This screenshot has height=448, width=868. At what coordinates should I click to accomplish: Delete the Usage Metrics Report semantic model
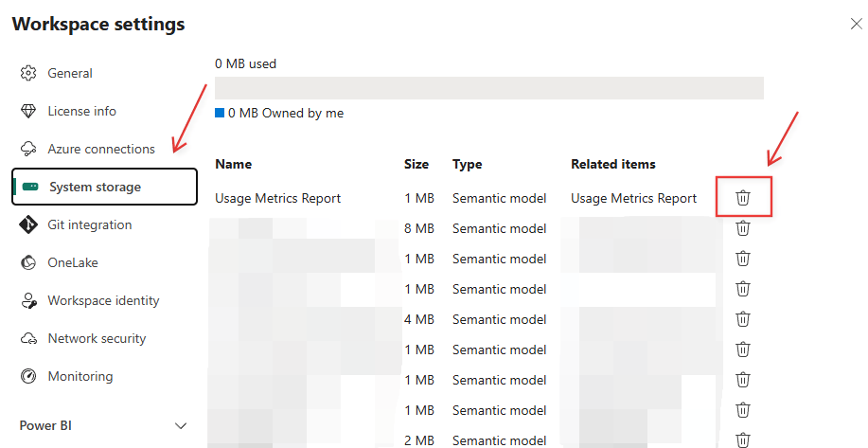pyautogui.click(x=744, y=198)
